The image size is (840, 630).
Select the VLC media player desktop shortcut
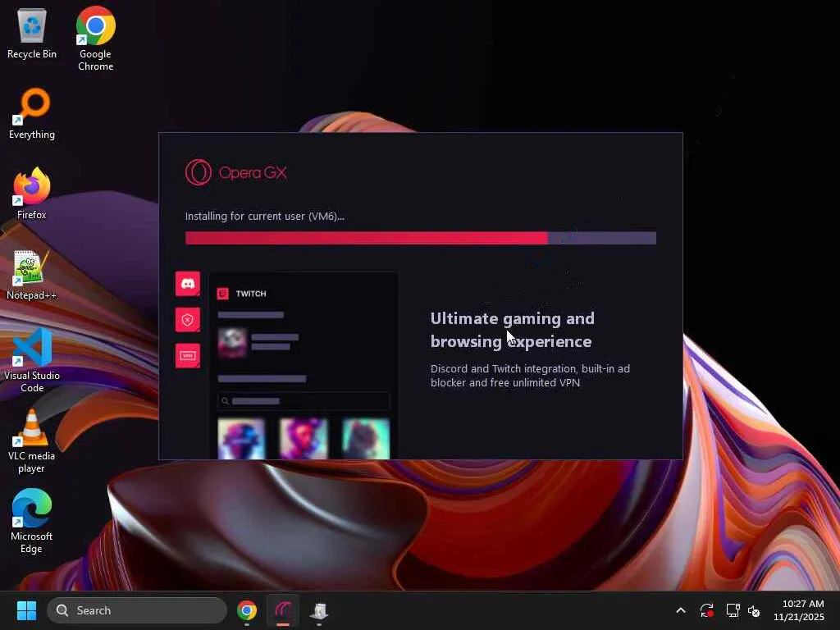[x=32, y=441]
